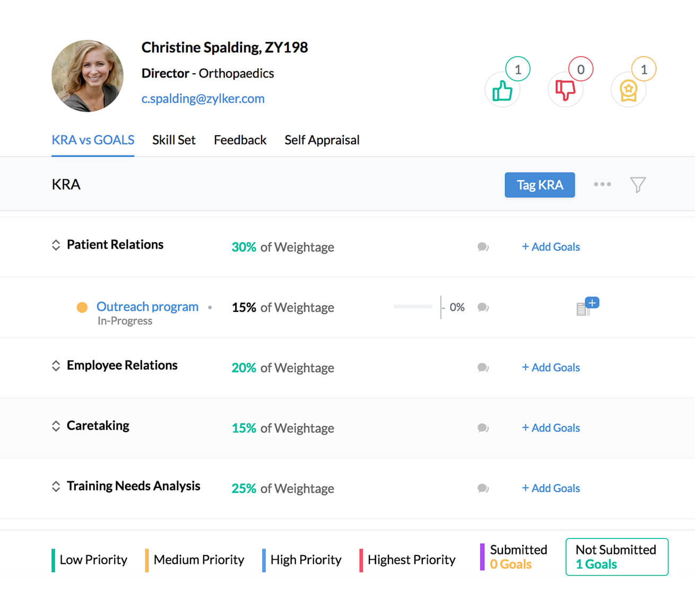Click the Outreach program progress bar
695x616 pixels.
point(413,307)
